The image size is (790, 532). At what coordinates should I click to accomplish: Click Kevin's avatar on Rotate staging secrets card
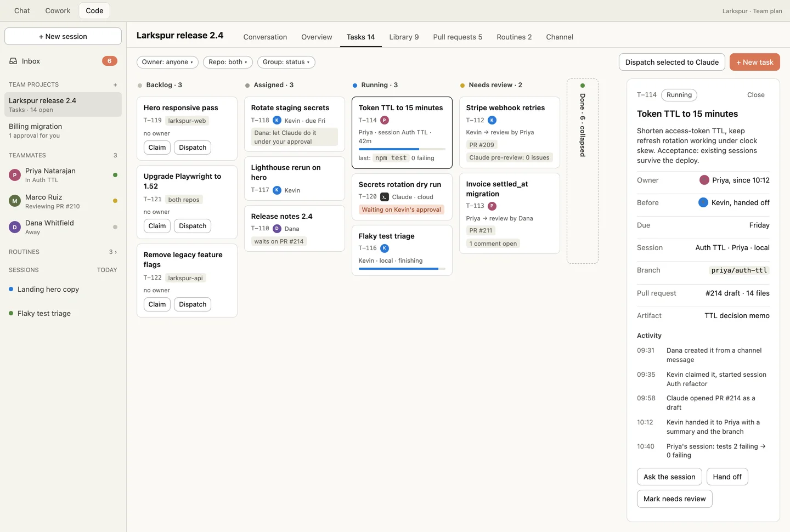[277, 121]
